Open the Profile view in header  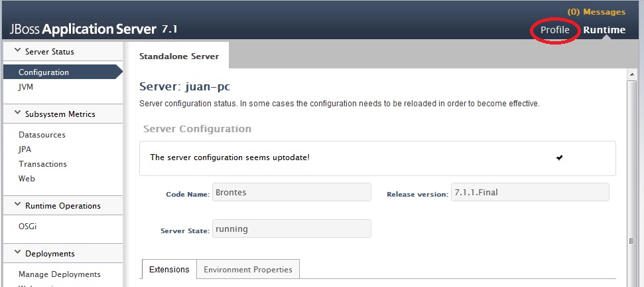tap(554, 30)
